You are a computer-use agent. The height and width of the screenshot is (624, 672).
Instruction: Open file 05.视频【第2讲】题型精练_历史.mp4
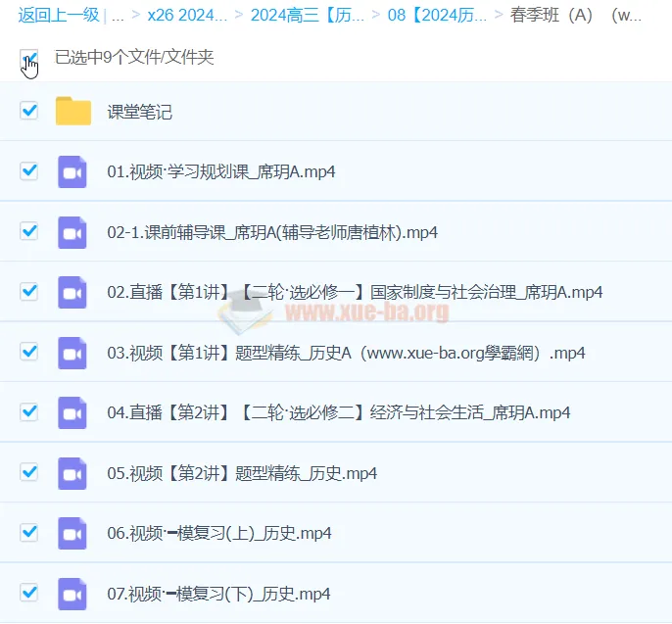[x=241, y=473]
